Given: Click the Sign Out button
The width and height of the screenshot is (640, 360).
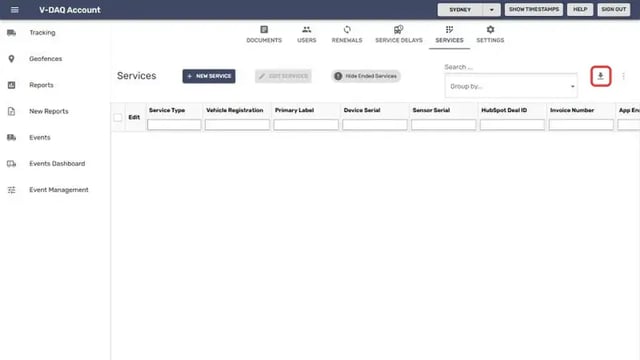Looking at the screenshot, I should point(613,9).
